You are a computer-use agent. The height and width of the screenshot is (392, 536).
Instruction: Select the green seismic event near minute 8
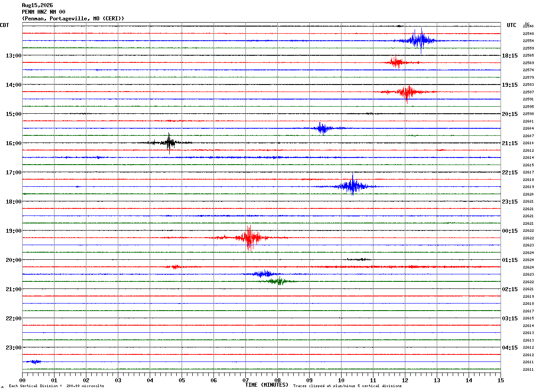pos(279,281)
